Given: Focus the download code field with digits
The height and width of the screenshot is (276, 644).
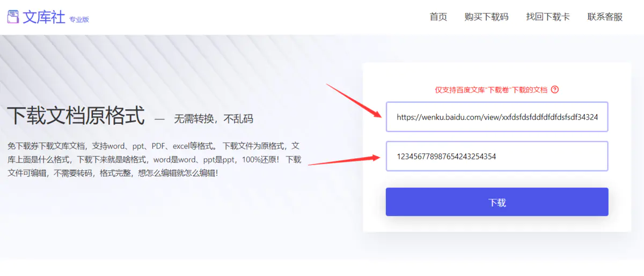Looking at the screenshot, I should (x=497, y=156).
